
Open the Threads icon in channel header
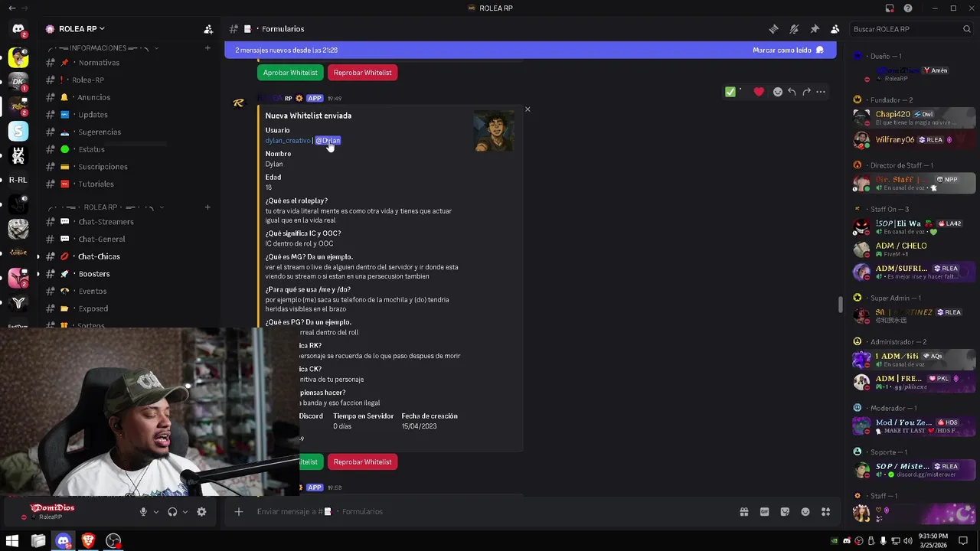(773, 29)
